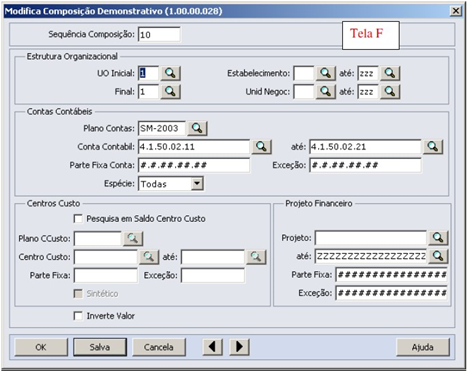Click the Salva button
This screenshot has height=371, width=467.
tap(100, 347)
